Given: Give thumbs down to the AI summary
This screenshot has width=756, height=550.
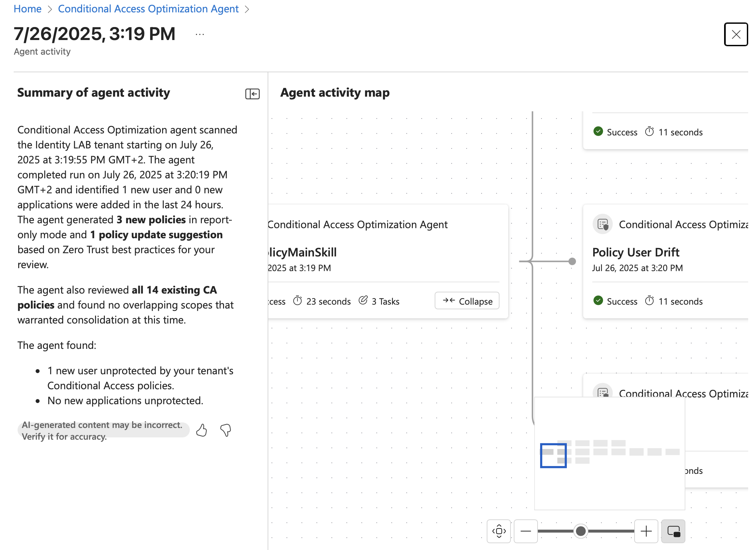Looking at the screenshot, I should pyautogui.click(x=226, y=431).
